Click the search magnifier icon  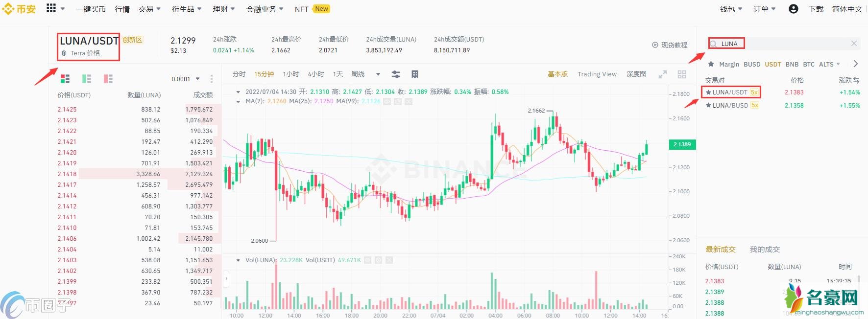tap(714, 44)
